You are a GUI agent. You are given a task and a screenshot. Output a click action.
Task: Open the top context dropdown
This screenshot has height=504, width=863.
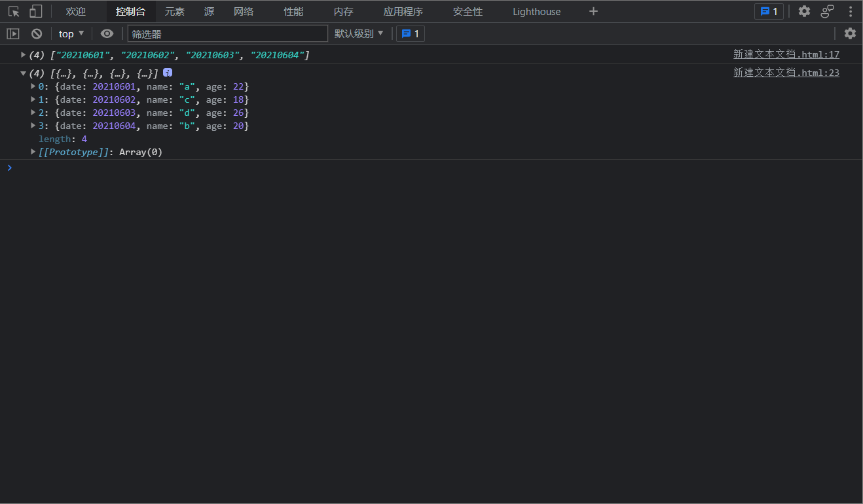(71, 33)
